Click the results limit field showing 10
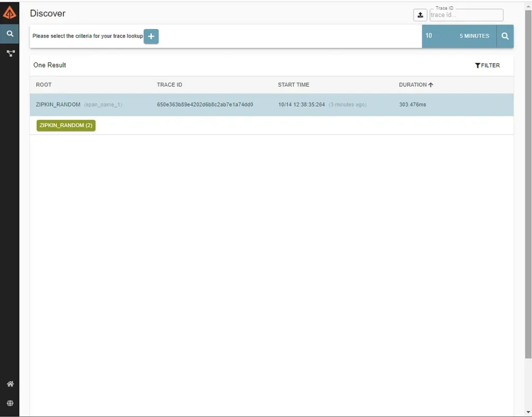This screenshot has width=532, height=417. tap(435, 36)
